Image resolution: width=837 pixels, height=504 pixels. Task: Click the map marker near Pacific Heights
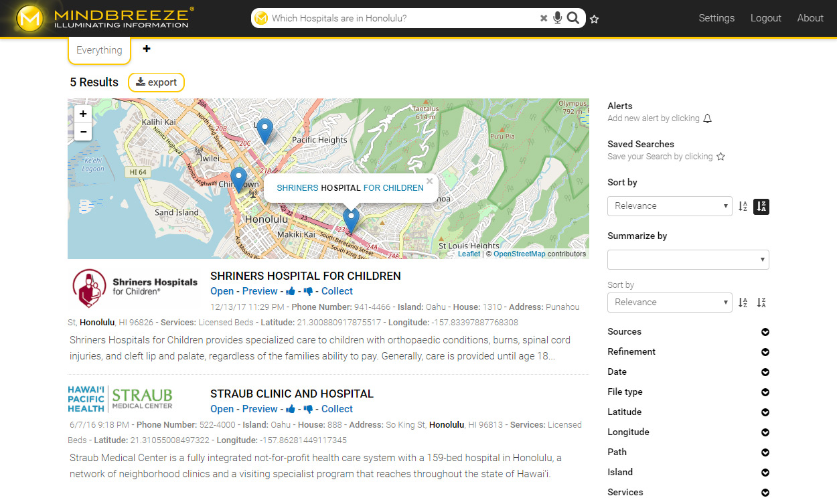265,131
